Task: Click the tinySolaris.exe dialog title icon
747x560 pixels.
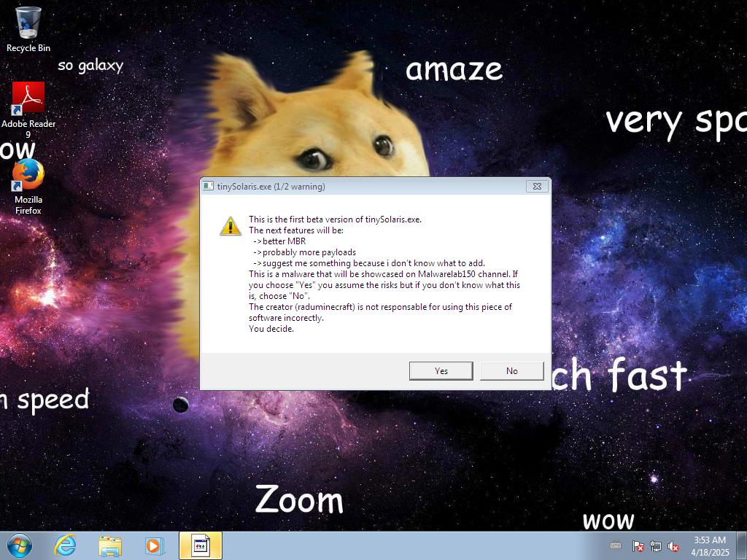Action: (208, 186)
